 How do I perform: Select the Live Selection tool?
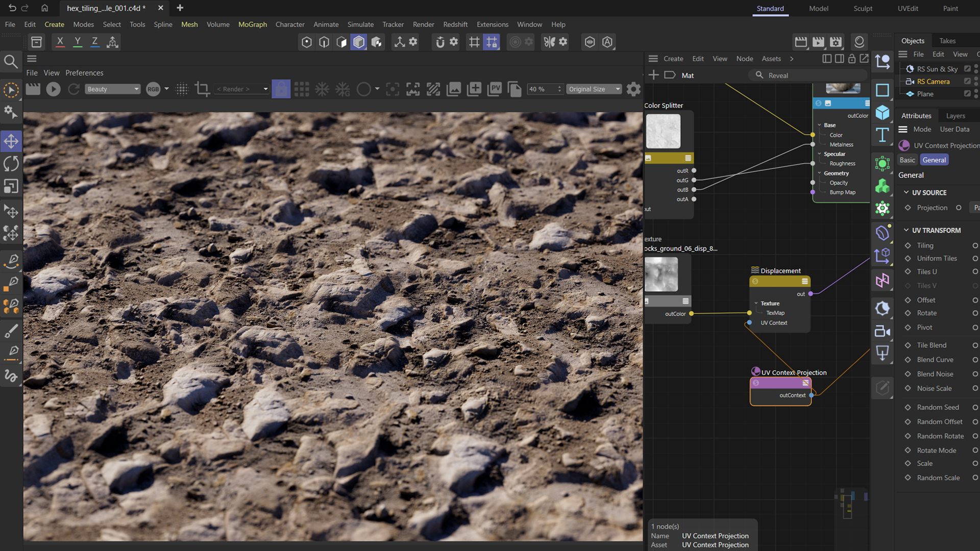pos(11,90)
